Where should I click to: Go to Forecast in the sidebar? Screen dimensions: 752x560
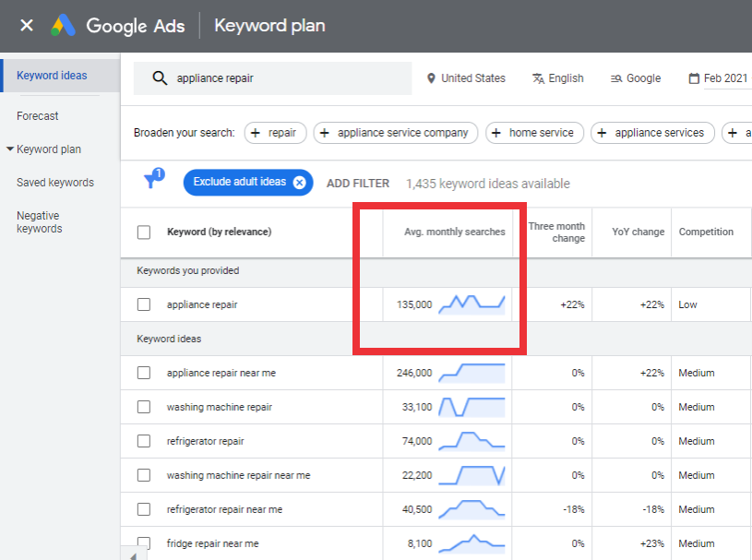(38, 116)
